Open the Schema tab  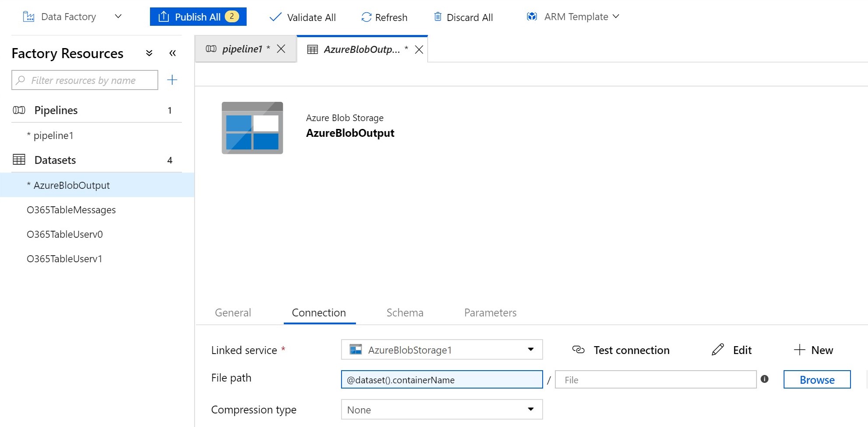pos(405,312)
